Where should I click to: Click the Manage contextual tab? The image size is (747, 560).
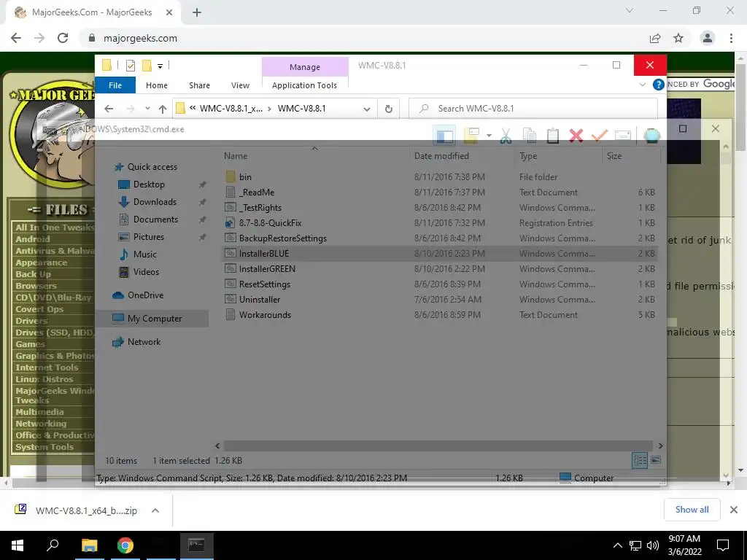point(305,67)
